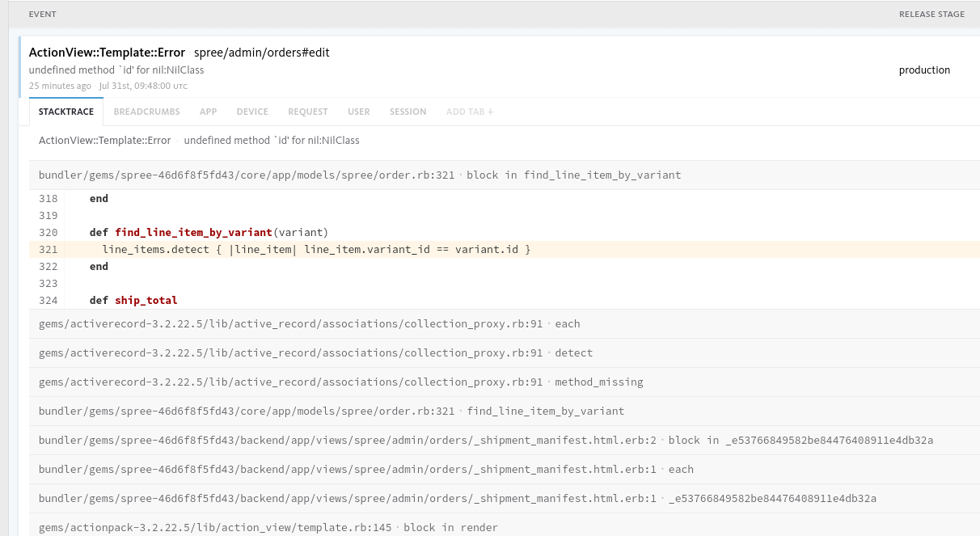This screenshot has width=980, height=536.
Task: Select the production release stage value
Action: [924, 70]
